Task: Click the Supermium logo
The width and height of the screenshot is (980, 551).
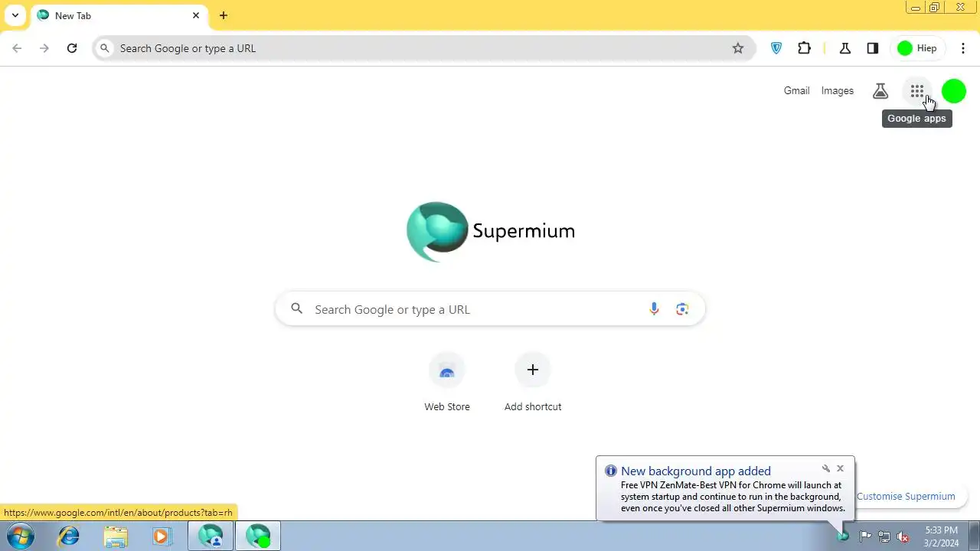Action: (x=491, y=231)
